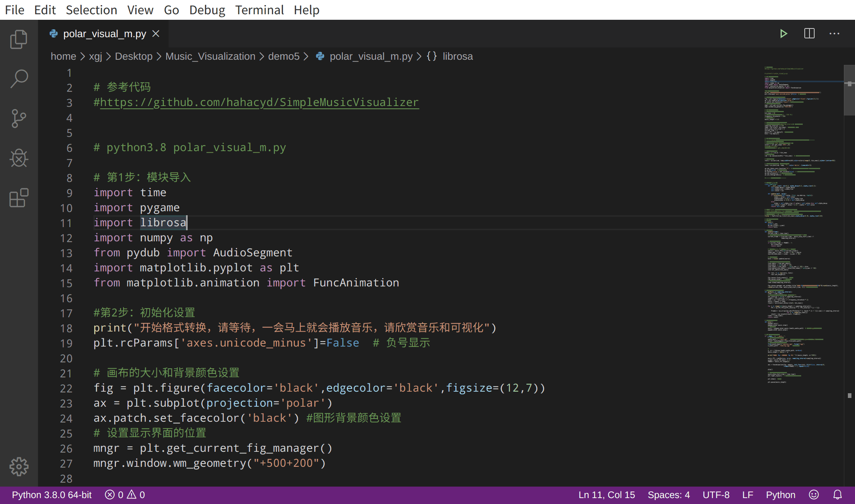Open the Search icon in sidebar
The width and height of the screenshot is (855, 504).
(x=18, y=78)
